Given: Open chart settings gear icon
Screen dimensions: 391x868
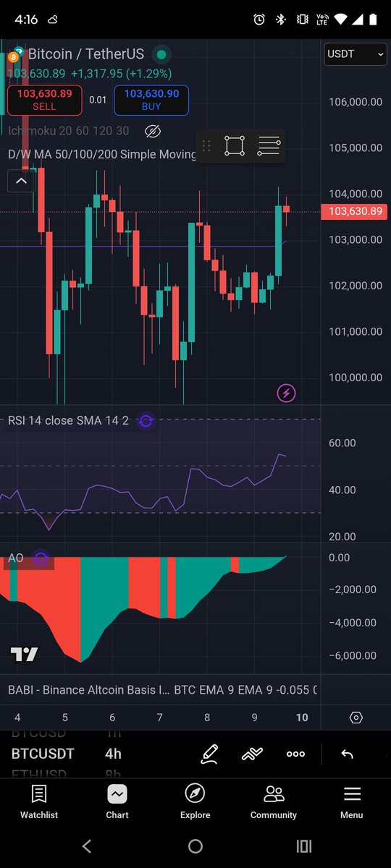Looking at the screenshot, I should coord(356,718).
